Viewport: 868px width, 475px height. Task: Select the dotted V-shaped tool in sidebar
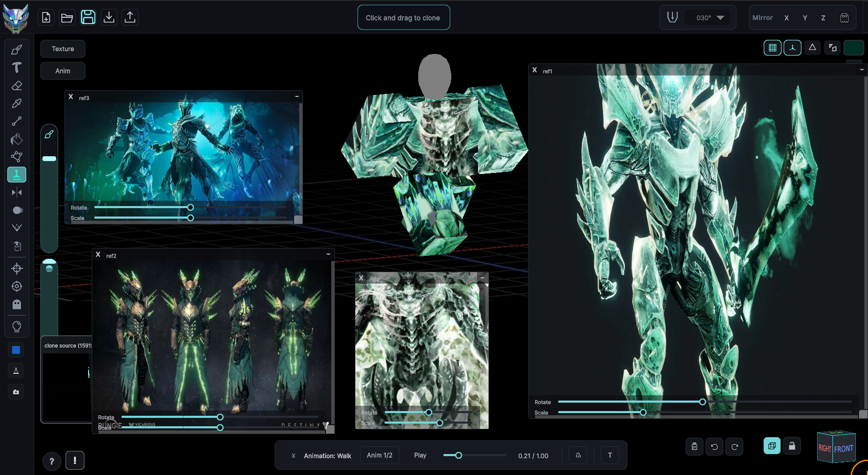17,228
